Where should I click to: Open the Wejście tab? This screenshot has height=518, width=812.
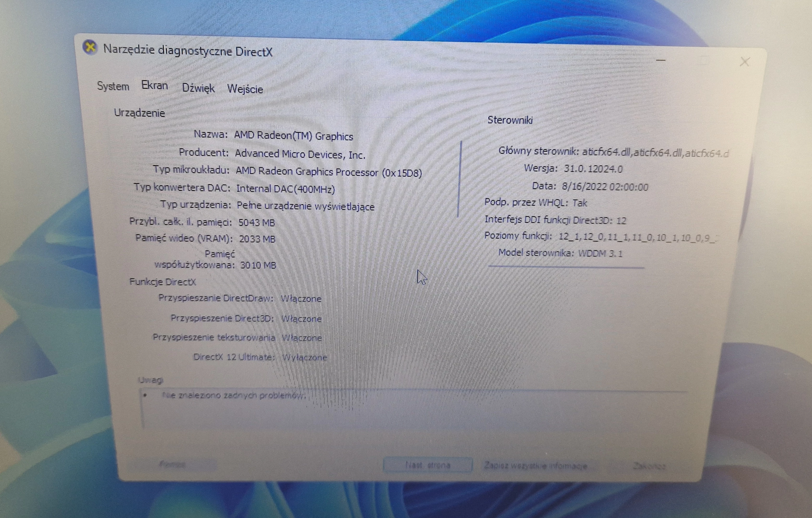[x=245, y=89]
